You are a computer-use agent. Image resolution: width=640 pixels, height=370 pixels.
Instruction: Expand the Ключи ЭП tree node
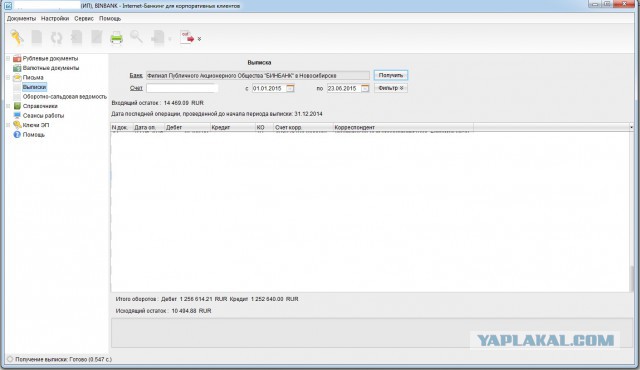pos(8,125)
